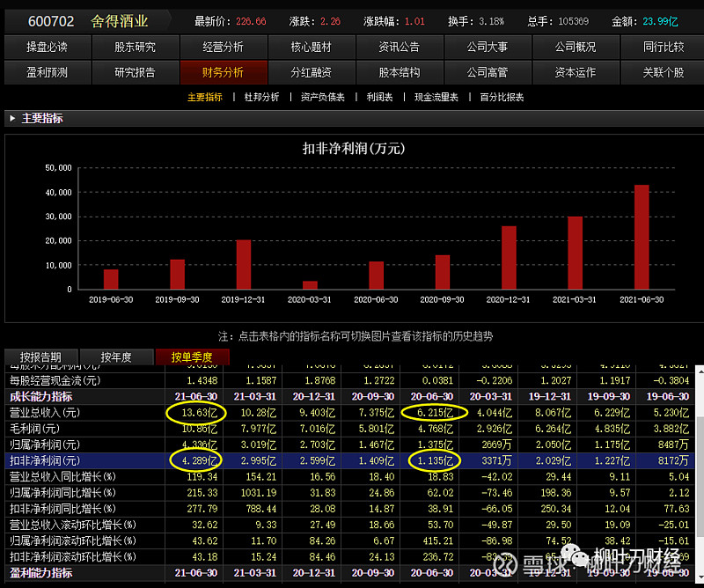The width and height of the screenshot is (704, 588).
Task: Click stock name 舍得酒业 in header
Action: (x=120, y=21)
